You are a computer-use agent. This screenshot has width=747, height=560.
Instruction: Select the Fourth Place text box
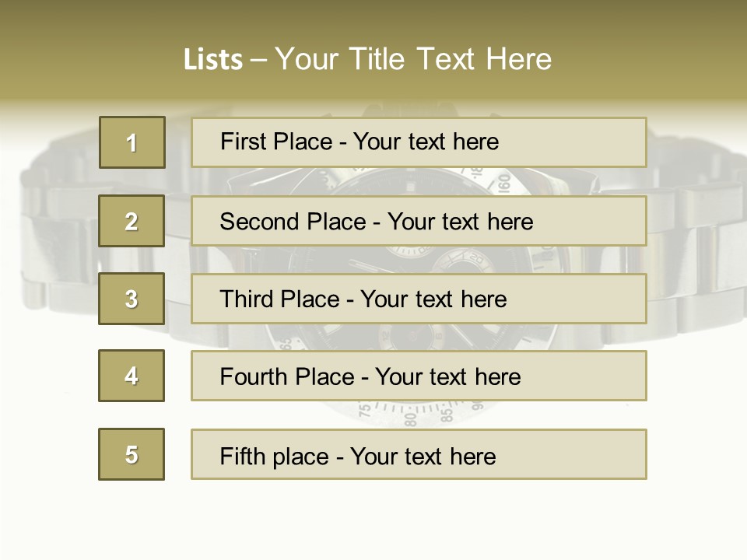(419, 376)
